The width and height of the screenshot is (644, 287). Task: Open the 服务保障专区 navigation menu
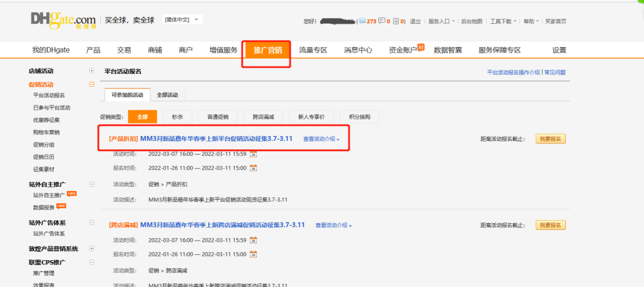click(x=500, y=50)
